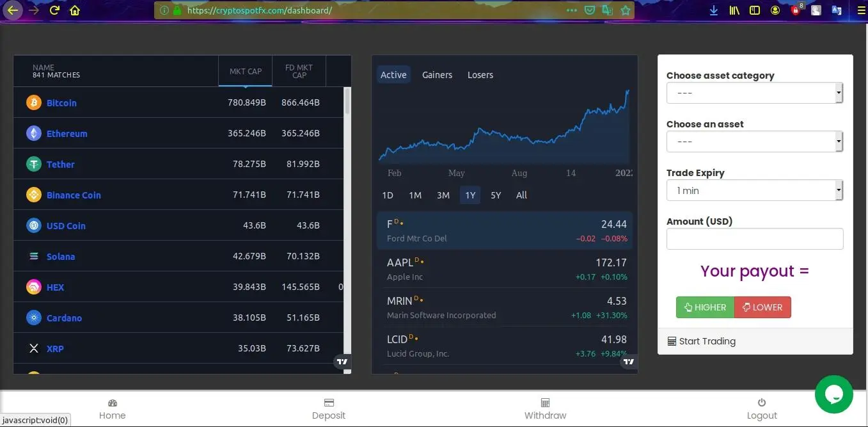Open the Binance Coin link

pyautogui.click(x=74, y=195)
